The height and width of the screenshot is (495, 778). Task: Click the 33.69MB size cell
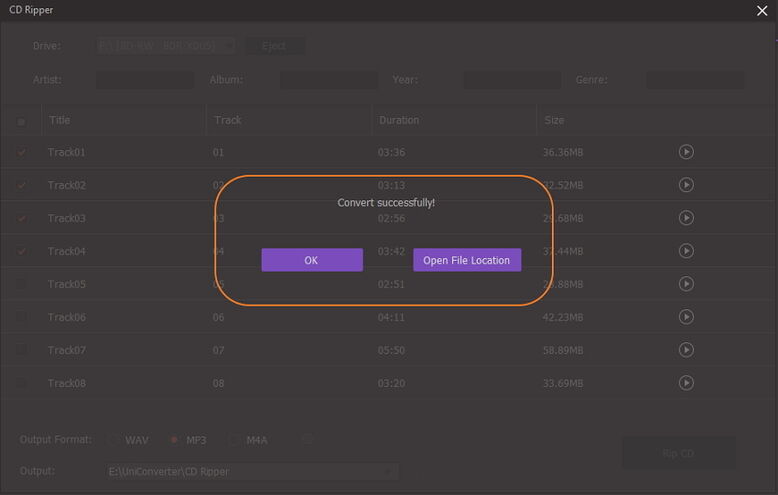[x=563, y=383]
